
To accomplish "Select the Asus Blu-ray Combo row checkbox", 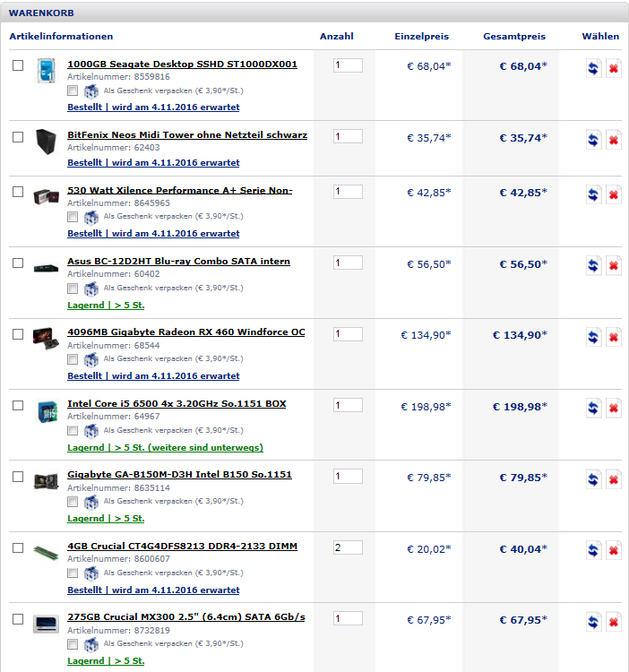I will (18, 263).
